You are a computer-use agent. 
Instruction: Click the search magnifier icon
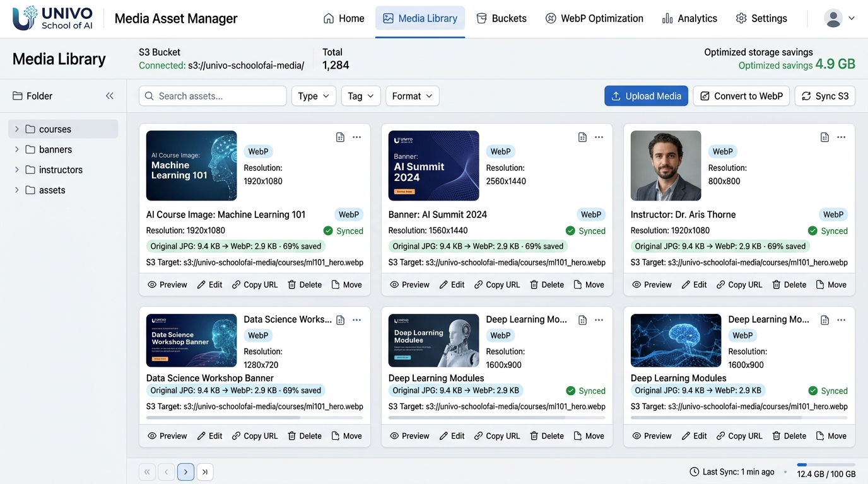pyautogui.click(x=150, y=96)
